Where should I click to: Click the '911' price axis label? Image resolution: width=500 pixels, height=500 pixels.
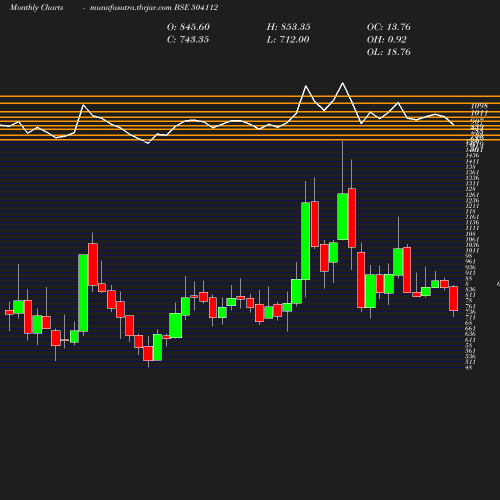click(x=471, y=273)
